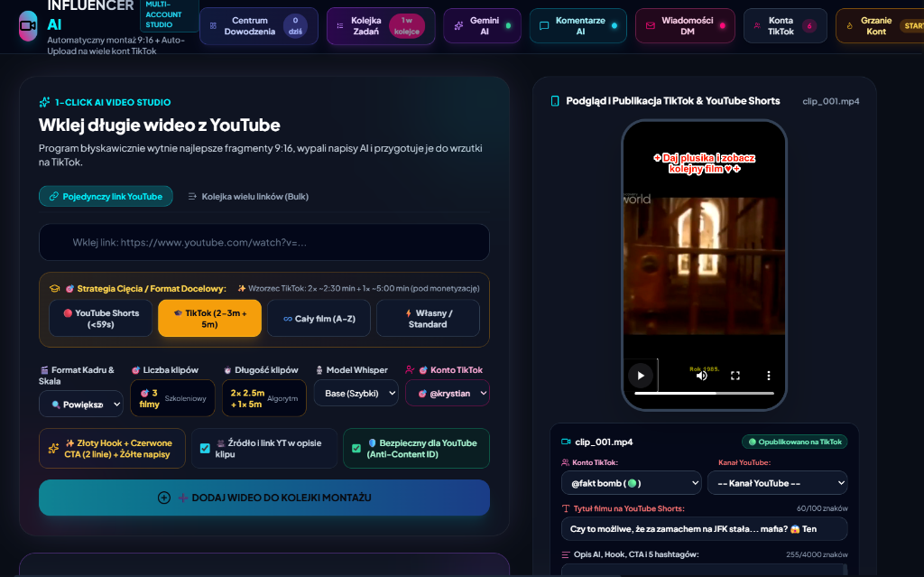Viewport: 924px width, 577px height.
Task: Click the sparkle icon in Gemini AI
Action: pyautogui.click(x=458, y=26)
